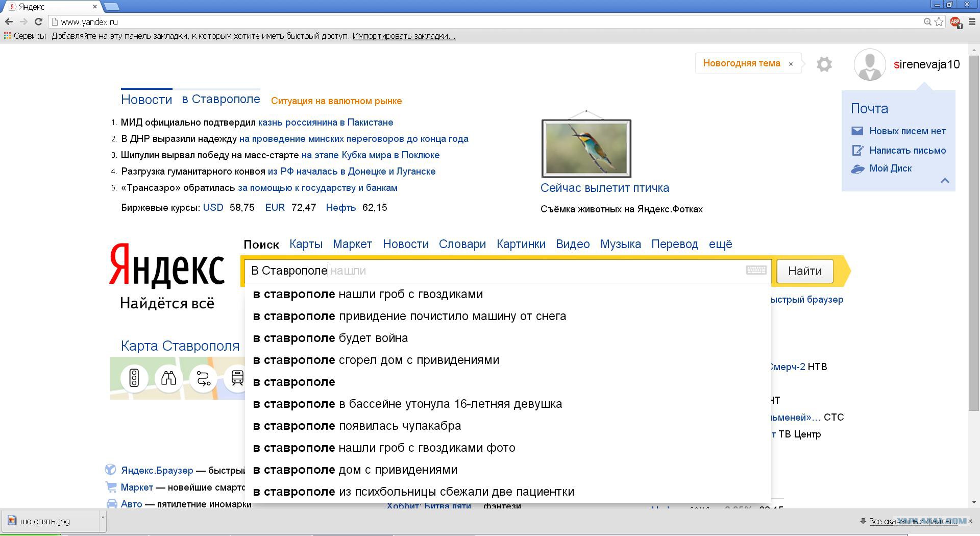
Task: Go back with the browser back arrow
Action: (x=9, y=22)
